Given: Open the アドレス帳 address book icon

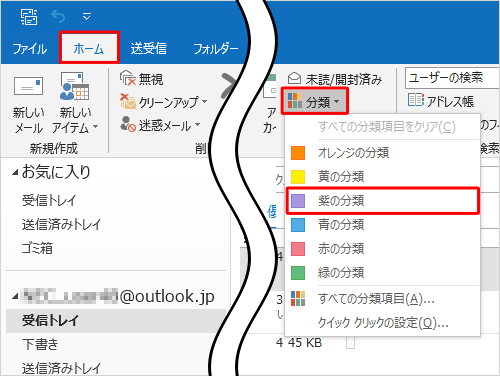Looking at the screenshot, I should click(x=416, y=100).
